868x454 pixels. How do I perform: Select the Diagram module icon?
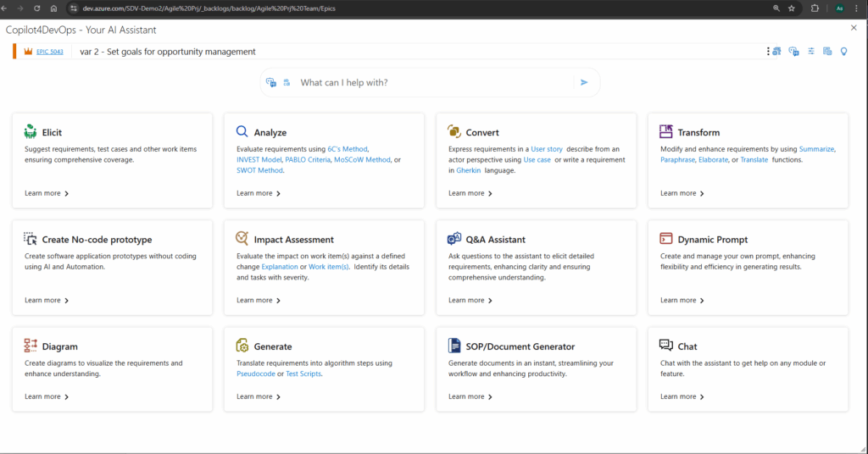coord(31,346)
